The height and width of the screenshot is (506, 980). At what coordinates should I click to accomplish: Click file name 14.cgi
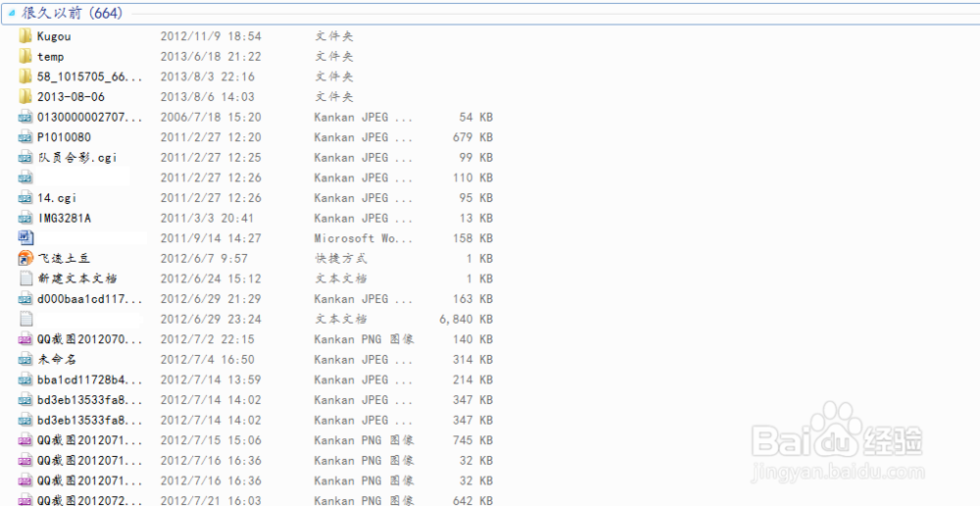pyautogui.click(x=57, y=198)
